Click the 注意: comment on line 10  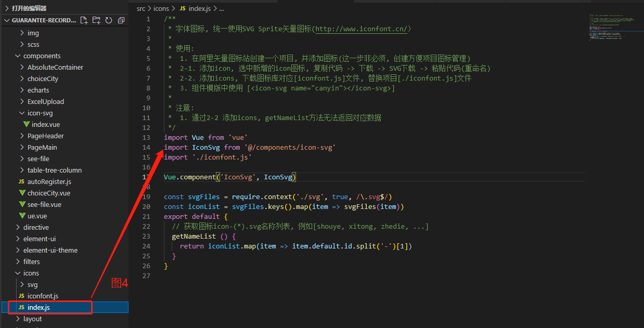pyautogui.click(x=185, y=108)
